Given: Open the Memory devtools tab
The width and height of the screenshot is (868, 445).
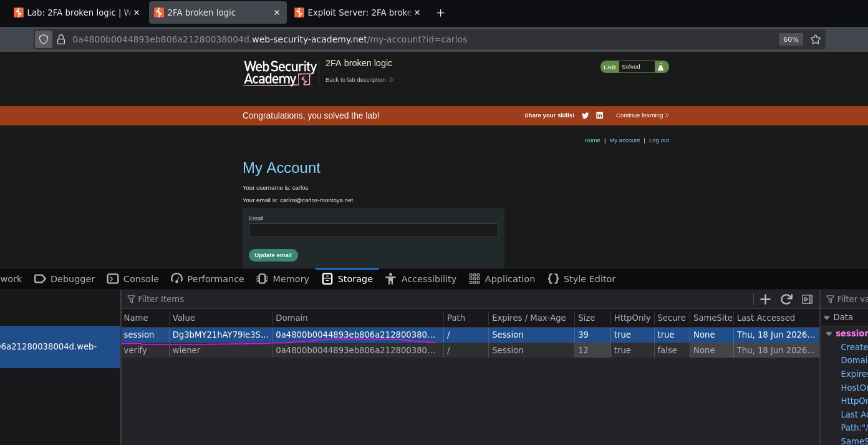Looking at the screenshot, I should pos(283,279).
